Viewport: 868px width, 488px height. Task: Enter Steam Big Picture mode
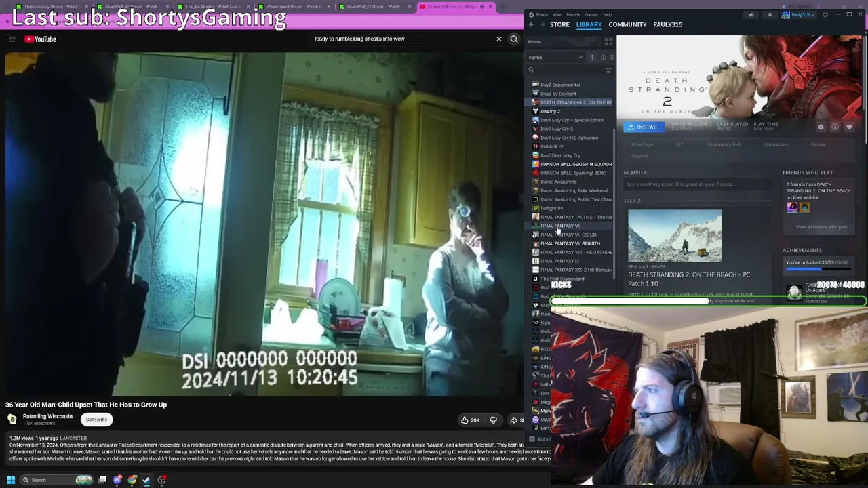[x=825, y=14]
